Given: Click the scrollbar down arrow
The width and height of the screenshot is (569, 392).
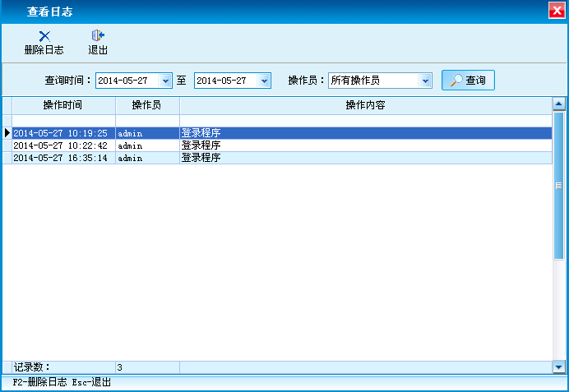Looking at the screenshot, I should [559, 367].
